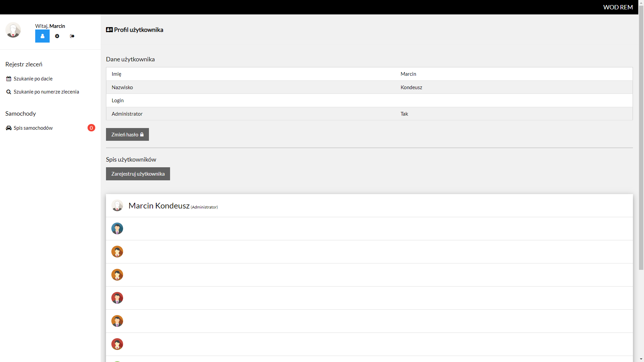Select Marcin Kondeusz administrator user row
The height and width of the screenshot is (362, 644).
click(x=159, y=206)
